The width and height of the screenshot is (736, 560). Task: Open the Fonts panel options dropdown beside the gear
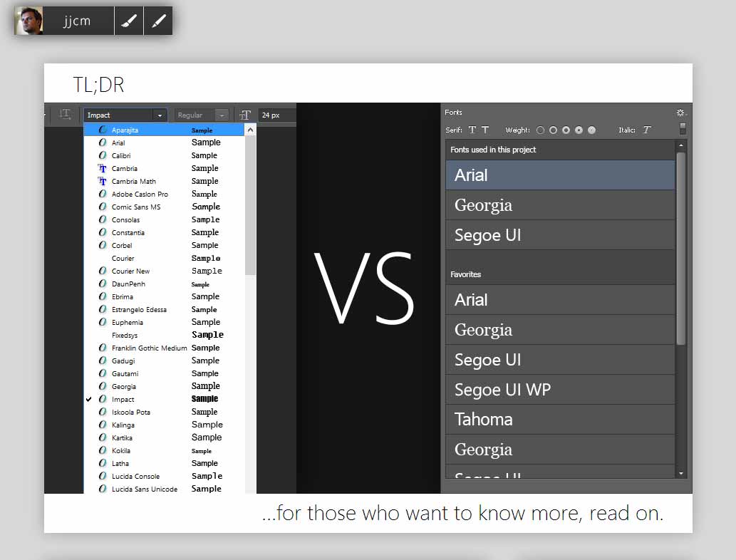pos(686,113)
